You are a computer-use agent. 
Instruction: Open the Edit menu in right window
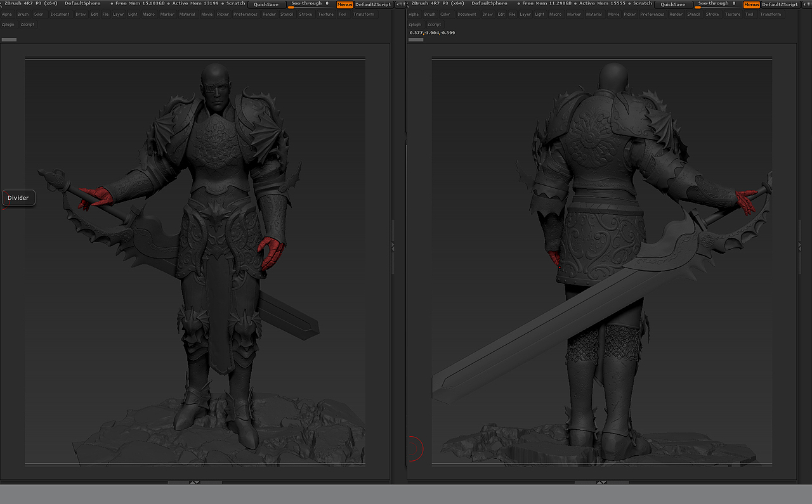pos(501,14)
